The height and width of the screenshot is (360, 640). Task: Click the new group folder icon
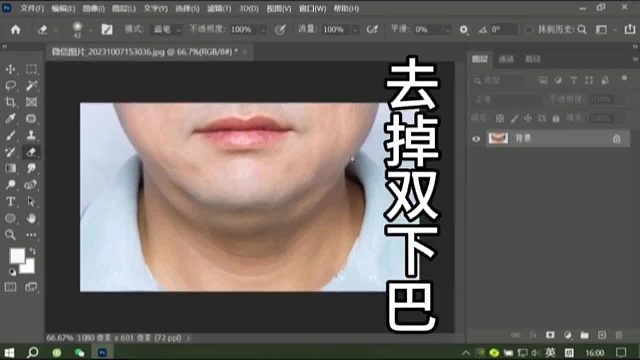pos(584,335)
